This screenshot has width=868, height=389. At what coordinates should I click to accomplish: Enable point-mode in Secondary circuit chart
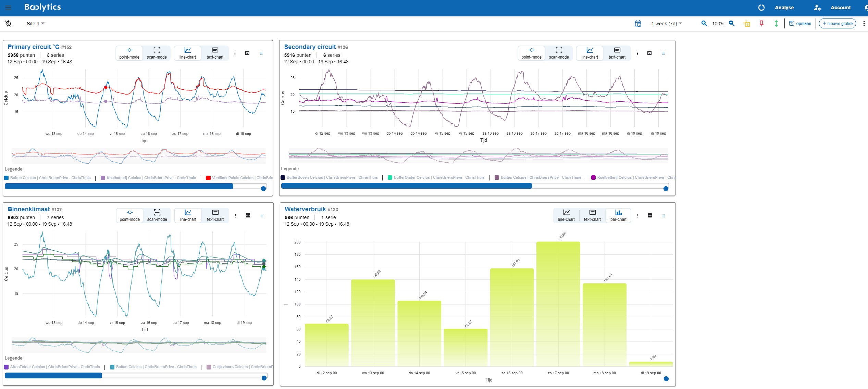coord(531,53)
